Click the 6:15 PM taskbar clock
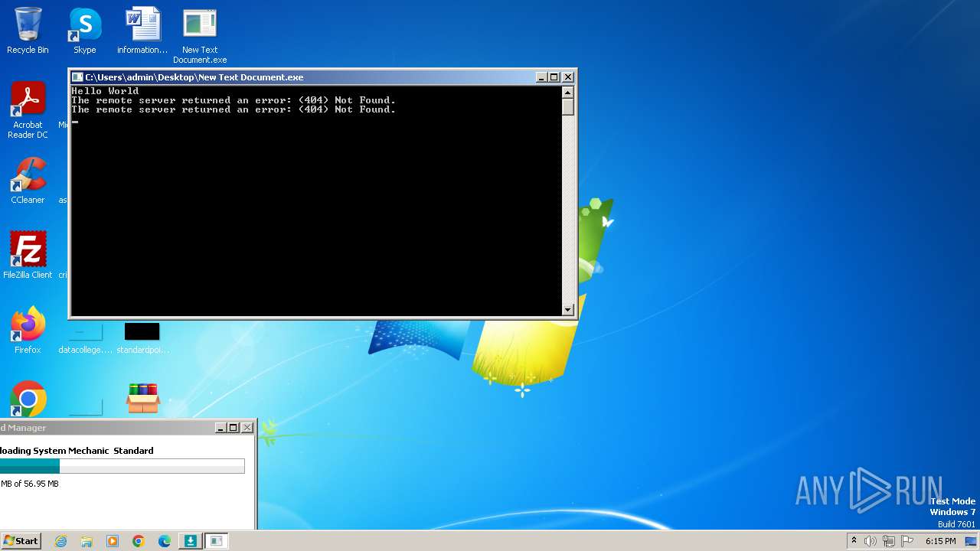This screenshot has width=980, height=551. [x=940, y=541]
